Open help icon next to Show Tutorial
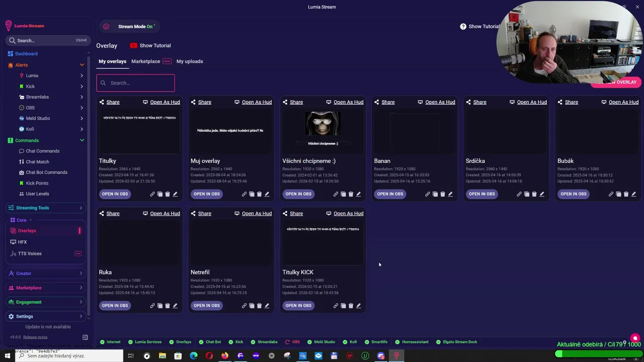 tap(463, 27)
